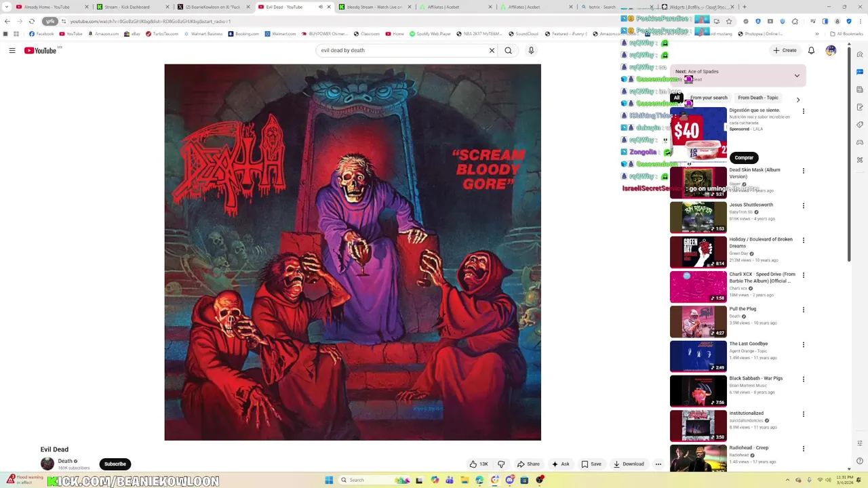Image resolution: width=868 pixels, height=488 pixels.
Task: Open Windows Start menu
Action: [329, 480]
